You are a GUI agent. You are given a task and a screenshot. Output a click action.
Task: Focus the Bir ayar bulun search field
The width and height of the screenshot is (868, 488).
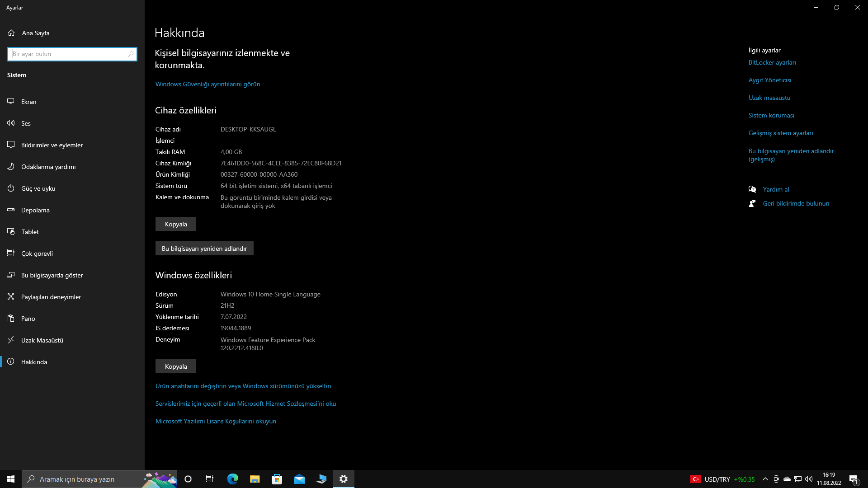tap(68, 54)
